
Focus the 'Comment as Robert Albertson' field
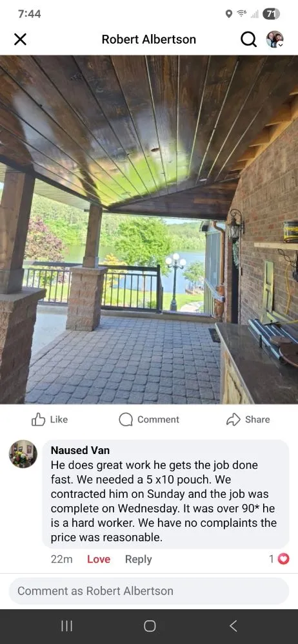tap(149, 591)
